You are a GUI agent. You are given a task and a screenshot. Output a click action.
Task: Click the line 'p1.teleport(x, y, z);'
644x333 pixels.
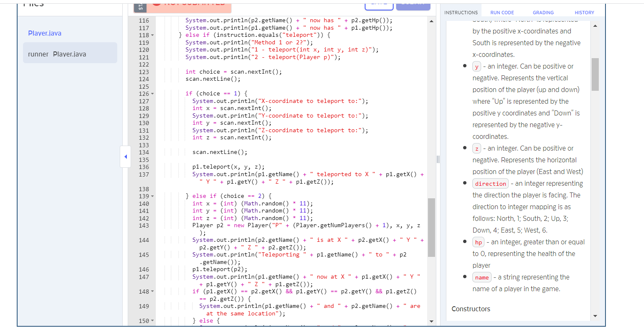(x=228, y=167)
